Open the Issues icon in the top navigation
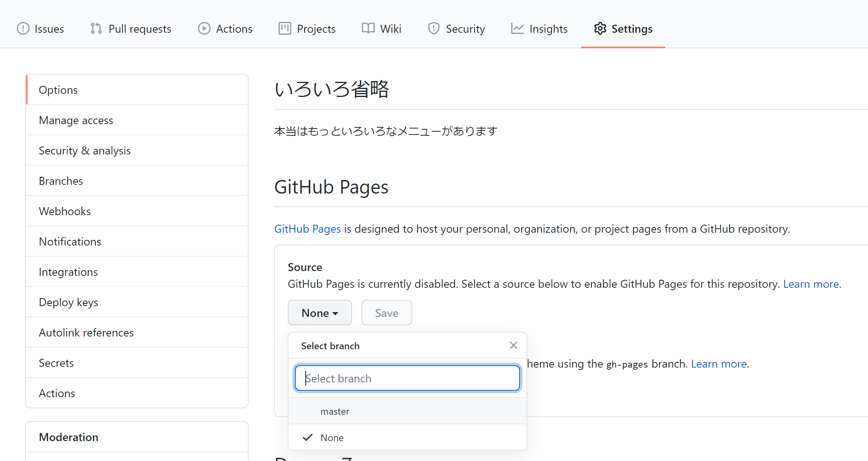 pos(23,28)
